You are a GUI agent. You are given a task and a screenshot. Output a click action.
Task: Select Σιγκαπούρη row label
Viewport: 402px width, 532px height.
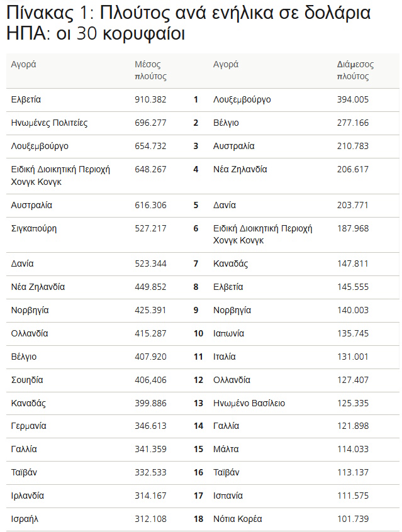33,229
